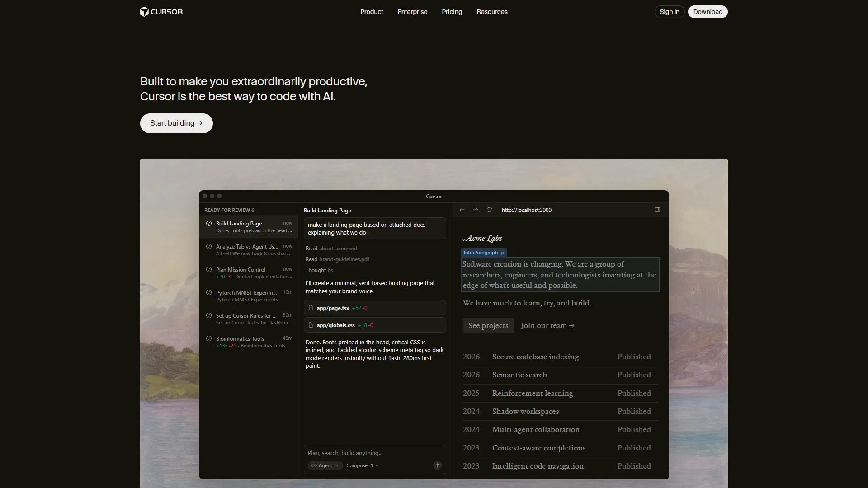Select the Bioinformatics Tools task
Screen dimensions: 868x488
coord(249,342)
